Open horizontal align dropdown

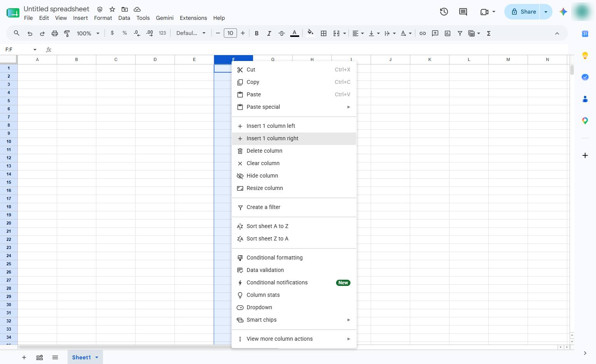(x=358, y=33)
